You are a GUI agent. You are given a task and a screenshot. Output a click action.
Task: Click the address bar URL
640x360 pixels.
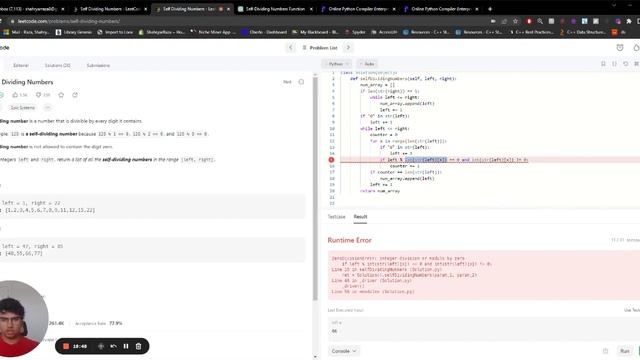69,21
